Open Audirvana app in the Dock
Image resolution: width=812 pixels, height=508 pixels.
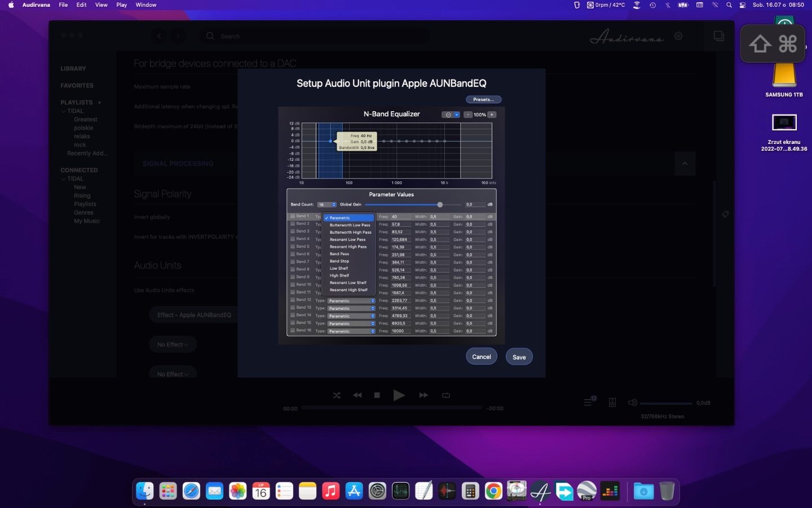coord(540,491)
